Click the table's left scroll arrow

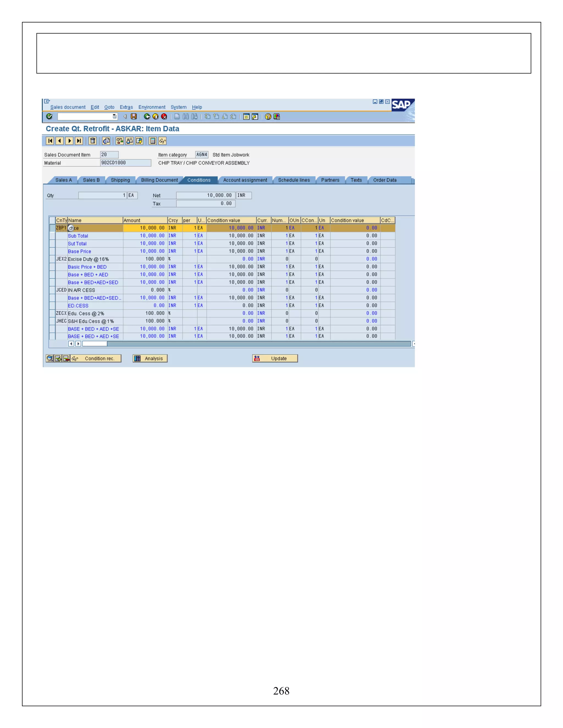pos(71,344)
